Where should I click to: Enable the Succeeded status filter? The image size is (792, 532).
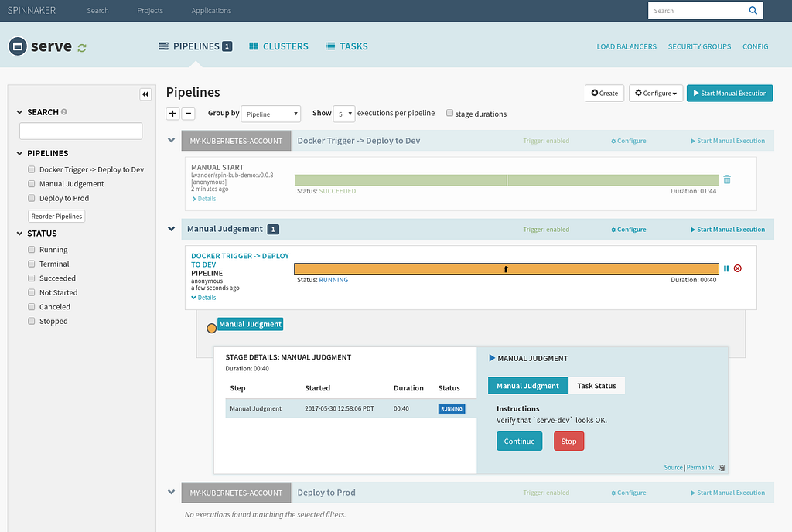pos(31,278)
